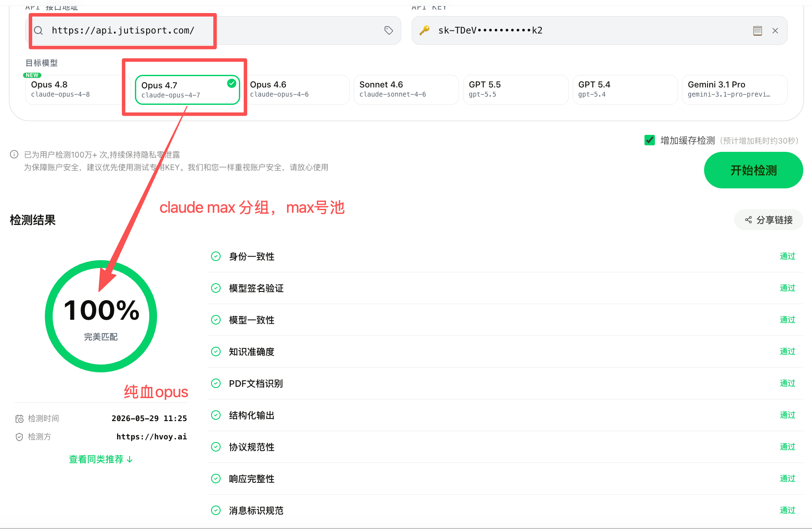Screen dimensions: 812x529
Task: Click check icon for 协议规范性
Action: [x=216, y=447]
